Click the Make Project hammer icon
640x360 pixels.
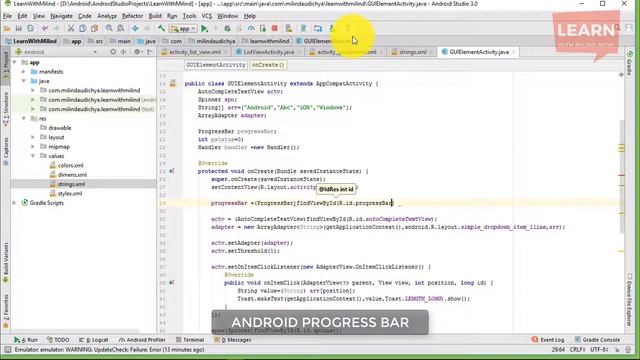pyautogui.click(x=162, y=29)
